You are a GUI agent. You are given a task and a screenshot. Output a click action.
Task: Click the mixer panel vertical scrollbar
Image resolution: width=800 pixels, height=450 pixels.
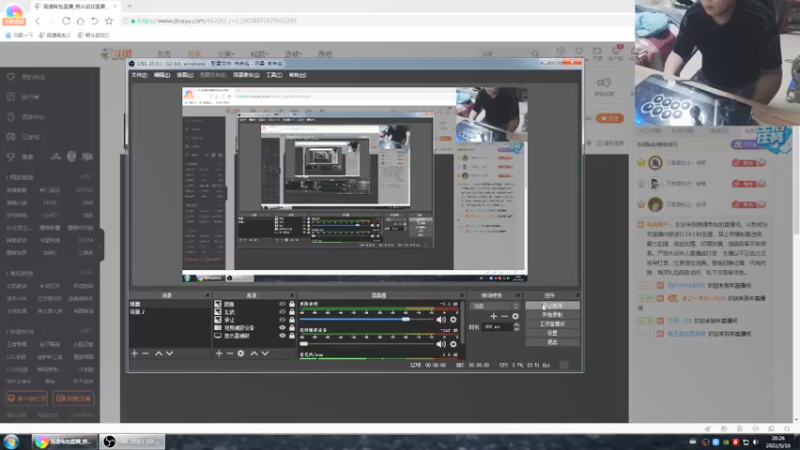(x=463, y=321)
